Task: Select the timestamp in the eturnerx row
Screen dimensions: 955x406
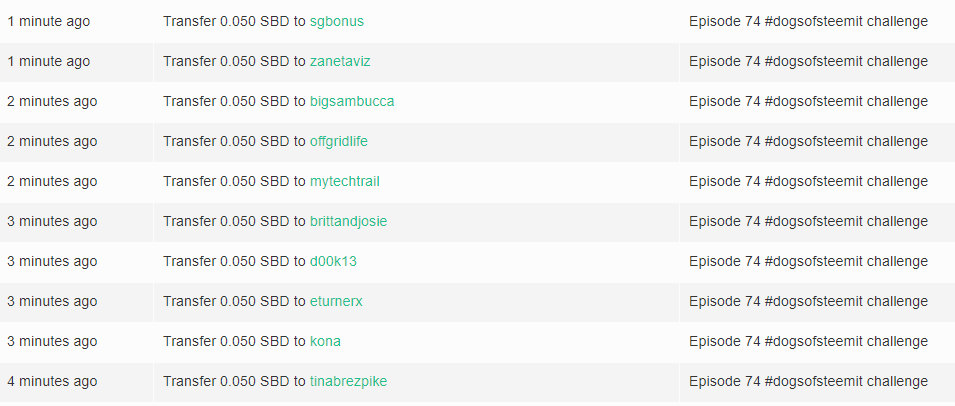Action: [52, 302]
